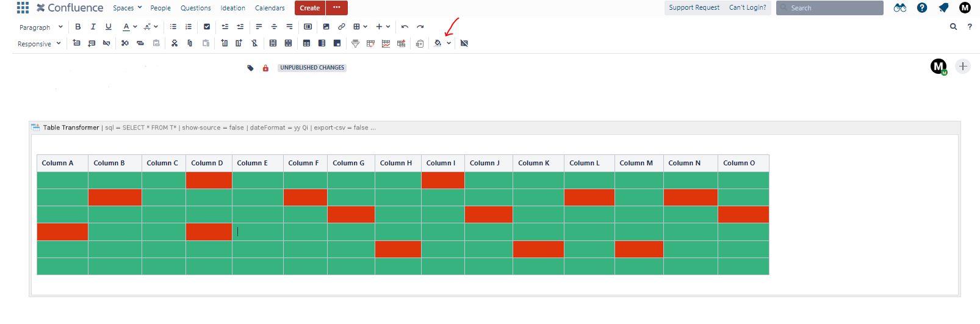Insert row above in table
This screenshot has height=324, width=980.
76,43
